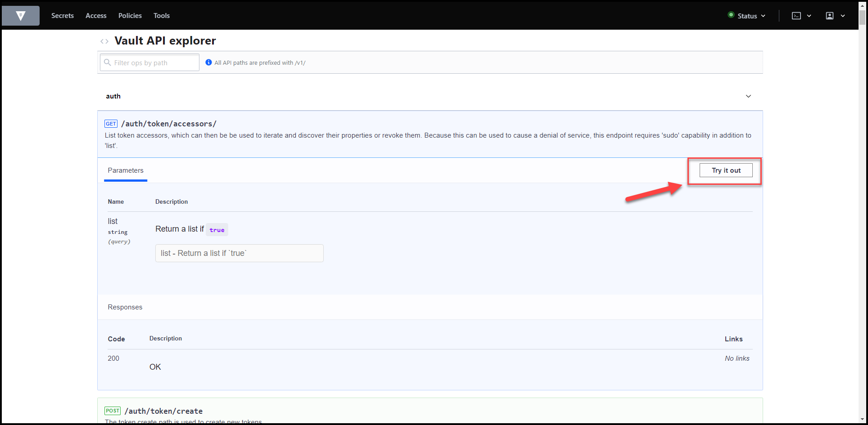This screenshot has width=868, height=425.
Task: Click the green status indicator dot
Action: (731, 15)
